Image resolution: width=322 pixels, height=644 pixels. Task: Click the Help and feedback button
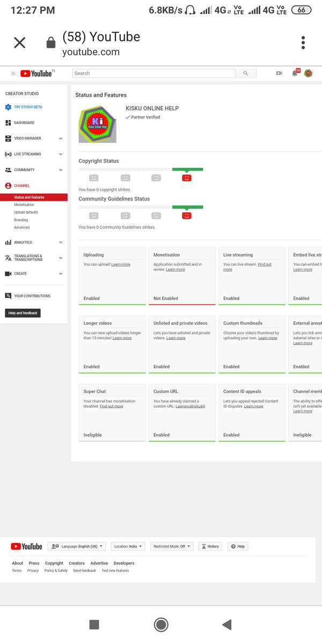pyautogui.click(x=23, y=313)
